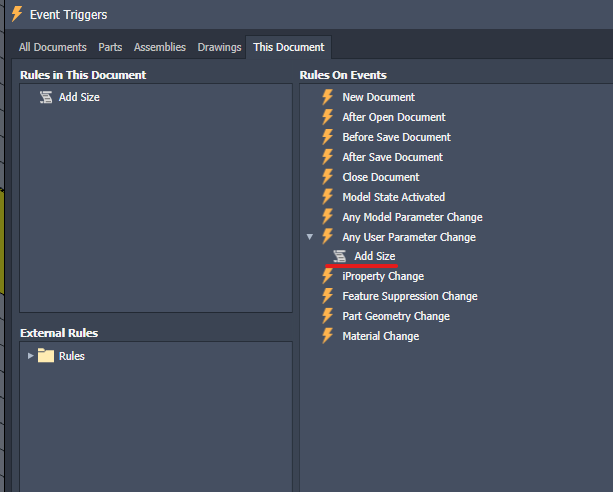Select the After Save Document event
This screenshot has width=613, height=492.
coord(392,157)
